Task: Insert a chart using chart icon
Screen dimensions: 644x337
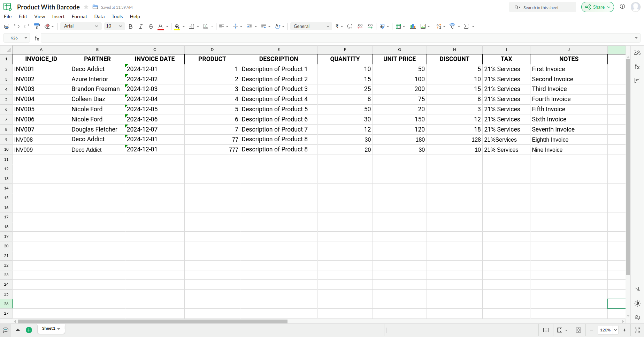Action: tap(413, 26)
